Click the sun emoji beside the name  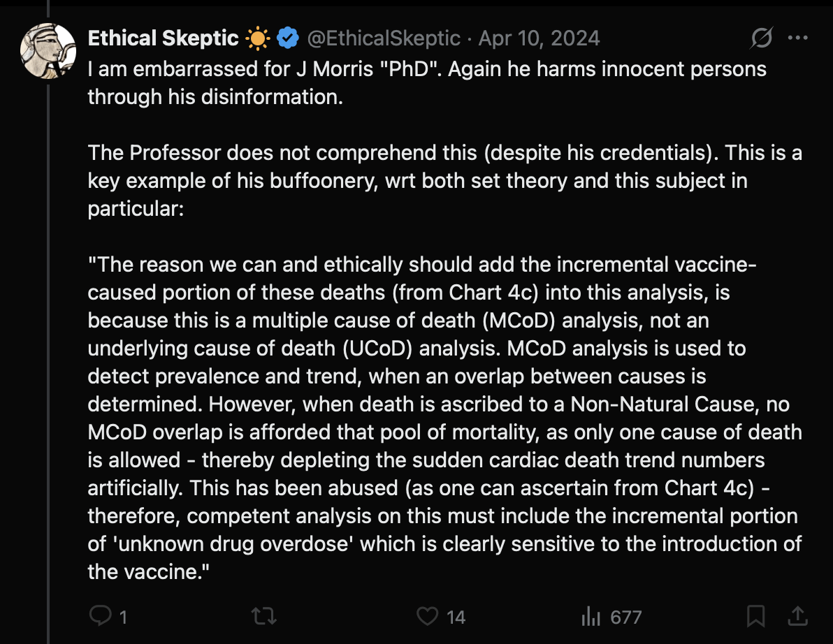(x=257, y=38)
